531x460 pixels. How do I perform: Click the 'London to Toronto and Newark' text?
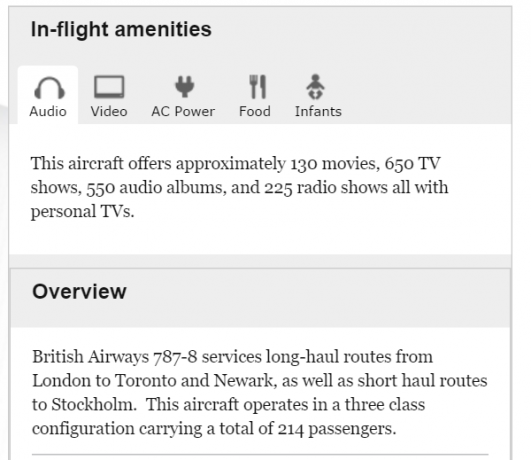coord(154,381)
